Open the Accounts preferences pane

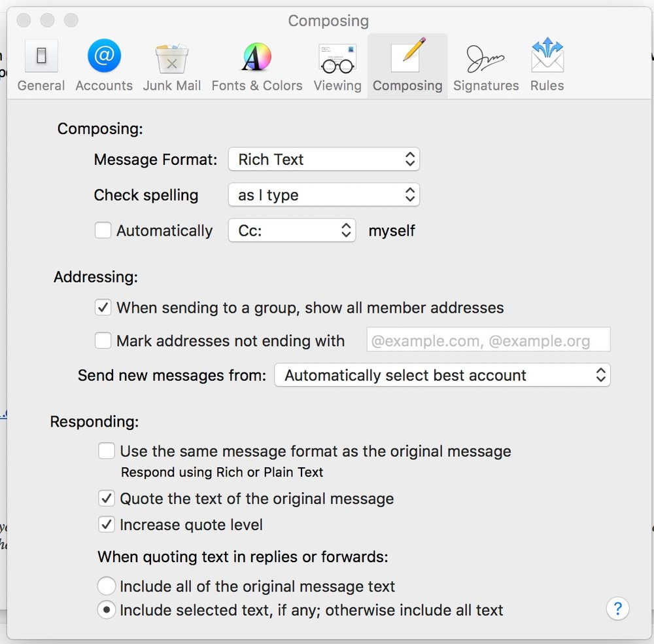[x=104, y=65]
